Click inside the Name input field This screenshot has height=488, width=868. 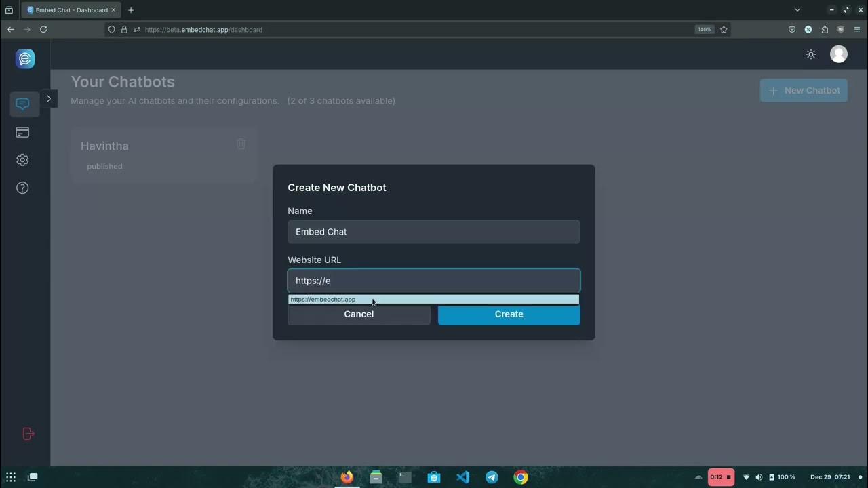(x=433, y=232)
